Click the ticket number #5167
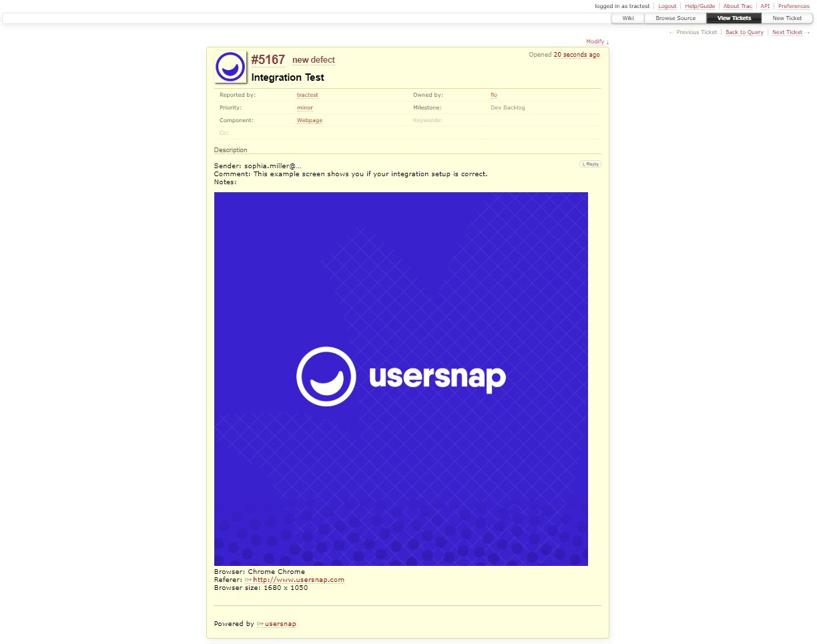 tap(268, 59)
